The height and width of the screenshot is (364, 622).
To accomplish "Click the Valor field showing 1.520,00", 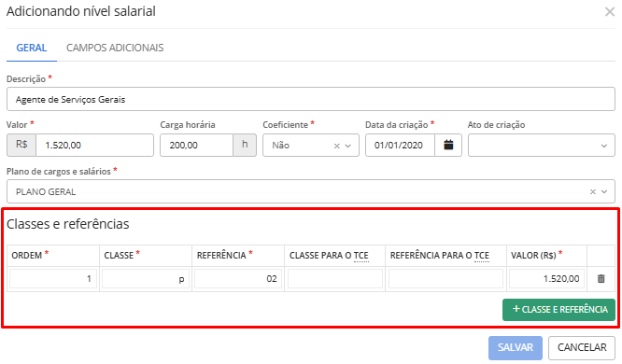I will click(94, 145).
